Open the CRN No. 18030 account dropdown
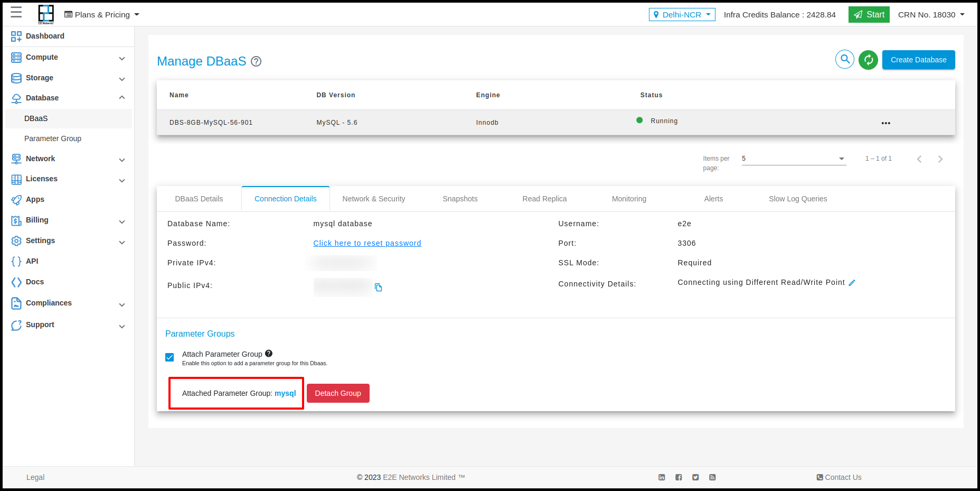 (x=931, y=15)
